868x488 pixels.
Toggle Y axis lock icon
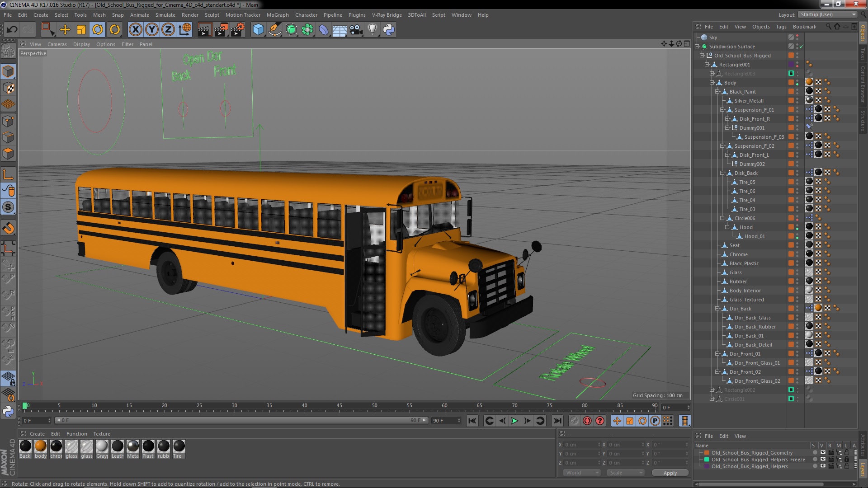click(152, 30)
